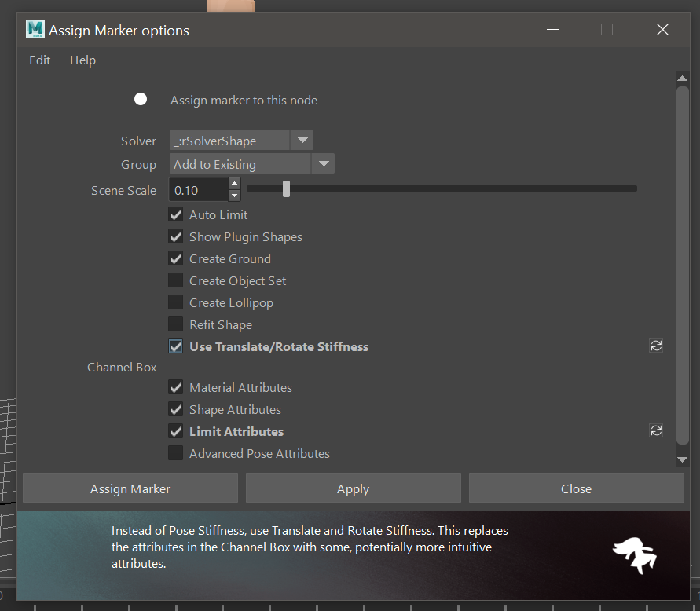This screenshot has height=611, width=700.
Task: Open the Help menu
Action: tap(82, 60)
